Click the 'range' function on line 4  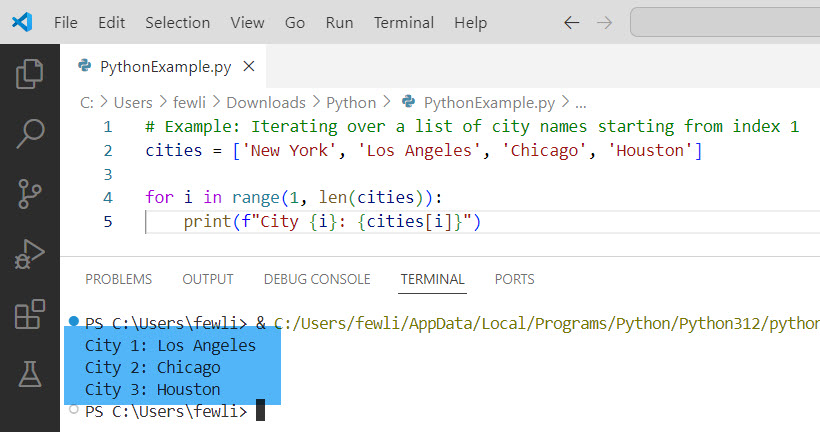pos(256,198)
